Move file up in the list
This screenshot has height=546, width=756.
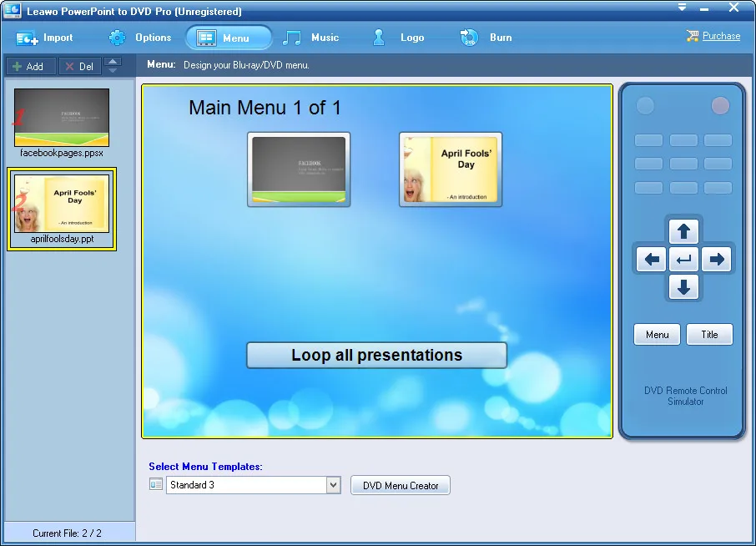(x=113, y=61)
